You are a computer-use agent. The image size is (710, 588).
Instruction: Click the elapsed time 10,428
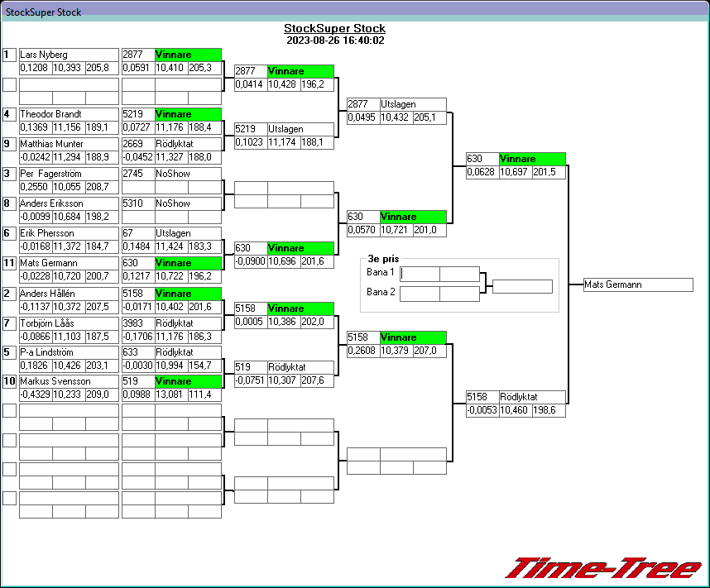[284, 84]
